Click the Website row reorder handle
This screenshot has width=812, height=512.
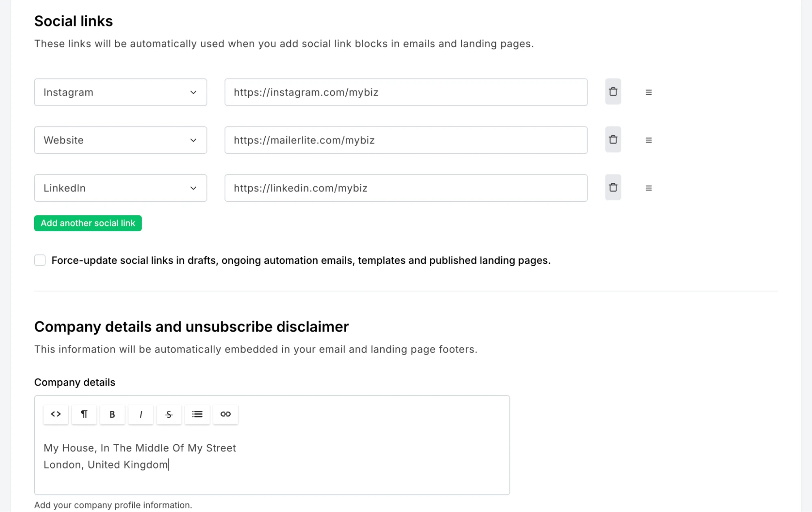click(648, 140)
